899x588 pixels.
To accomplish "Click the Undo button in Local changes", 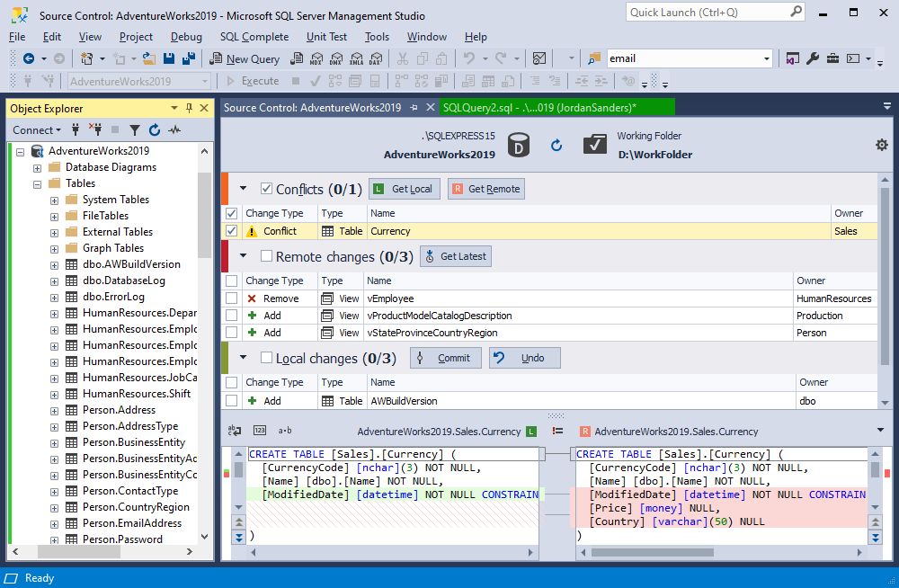I will point(525,358).
